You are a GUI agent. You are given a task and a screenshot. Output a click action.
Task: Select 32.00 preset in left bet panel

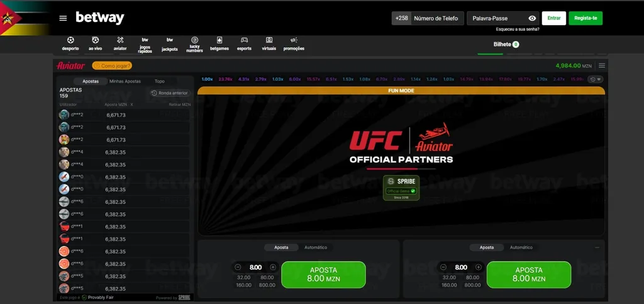tap(243, 278)
